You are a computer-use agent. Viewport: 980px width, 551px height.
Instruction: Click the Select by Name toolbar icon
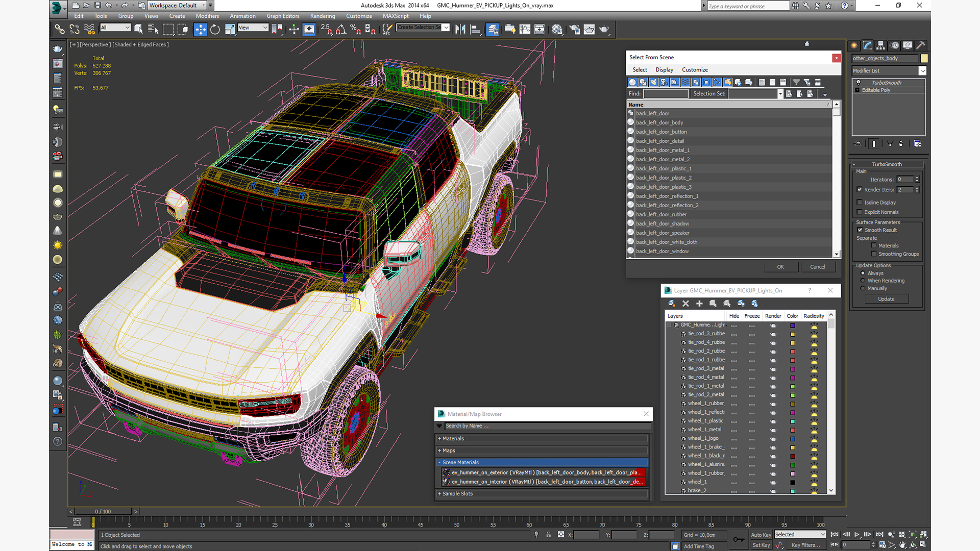coord(153,30)
